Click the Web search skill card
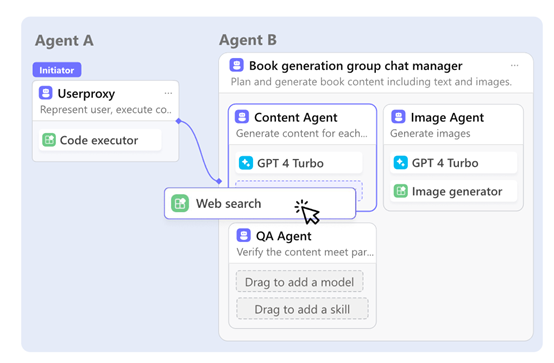The height and width of the screenshot is (363, 554). click(x=260, y=204)
